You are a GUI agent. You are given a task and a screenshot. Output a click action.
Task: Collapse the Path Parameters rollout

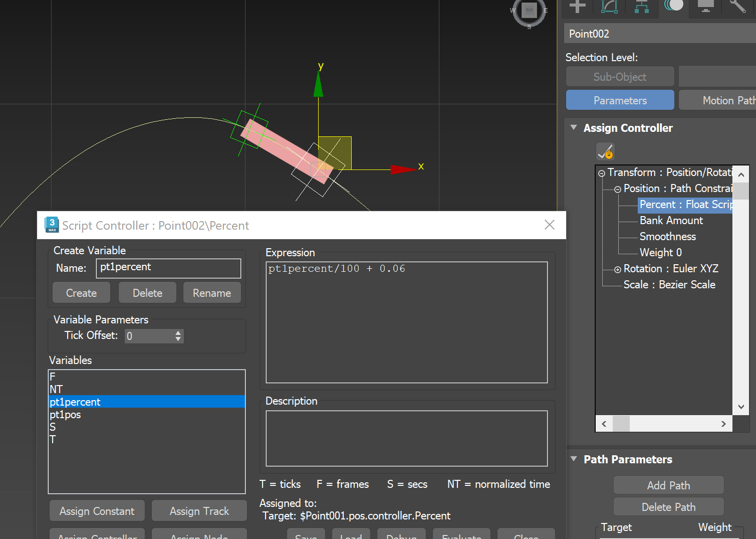573,459
